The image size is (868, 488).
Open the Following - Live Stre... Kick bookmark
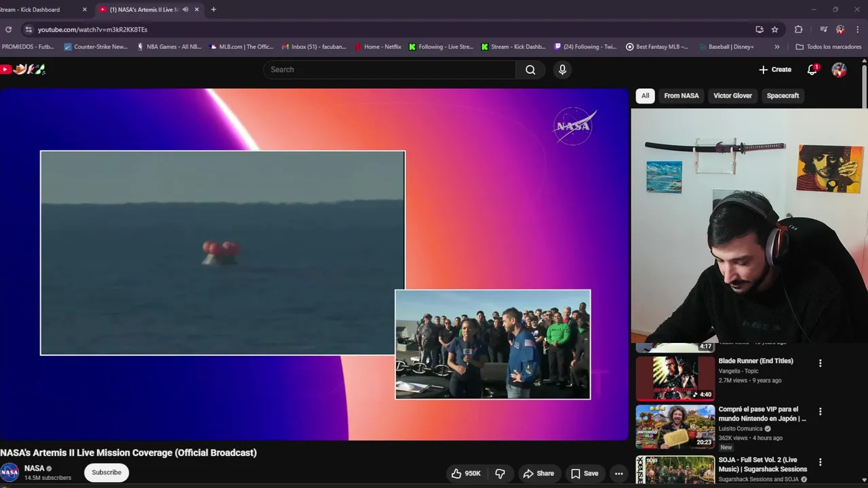tap(441, 47)
